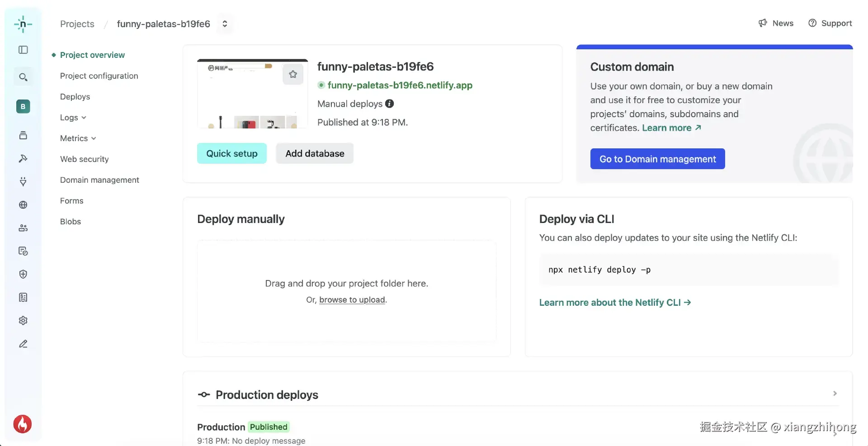Click the globe icon in left rail
Image resolution: width=868 pixels, height=446 pixels.
point(23,205)
